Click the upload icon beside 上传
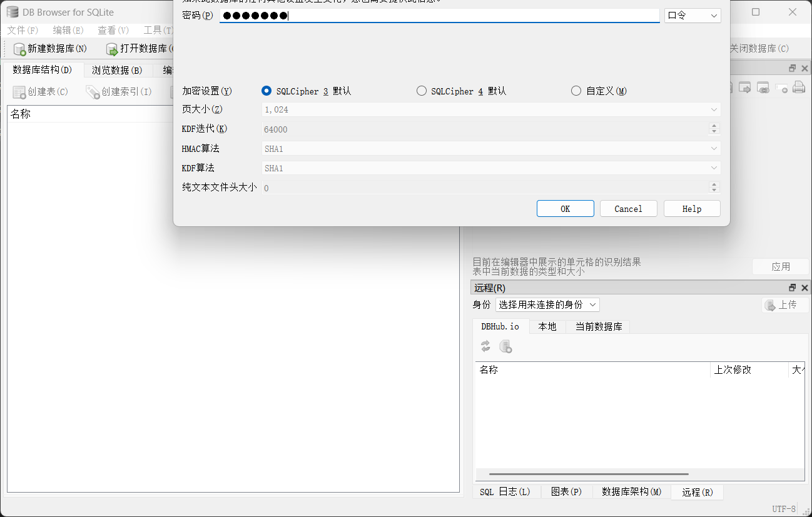 770,305
